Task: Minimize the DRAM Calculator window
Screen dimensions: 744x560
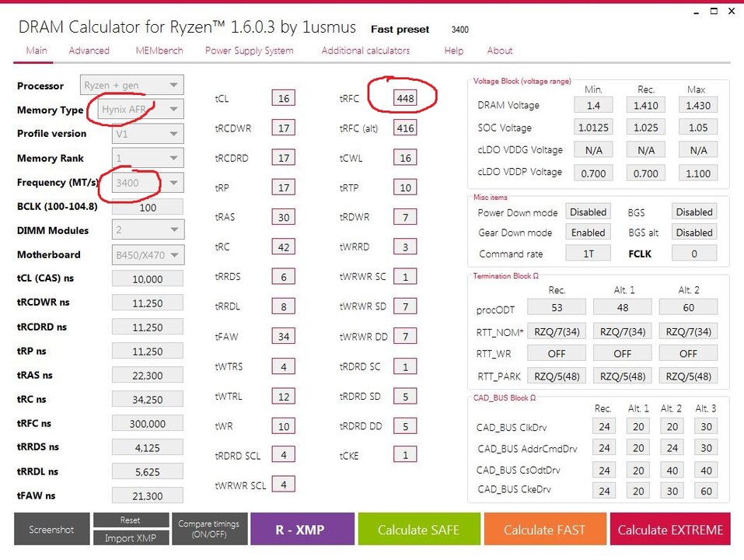Action: coord(696,12)
